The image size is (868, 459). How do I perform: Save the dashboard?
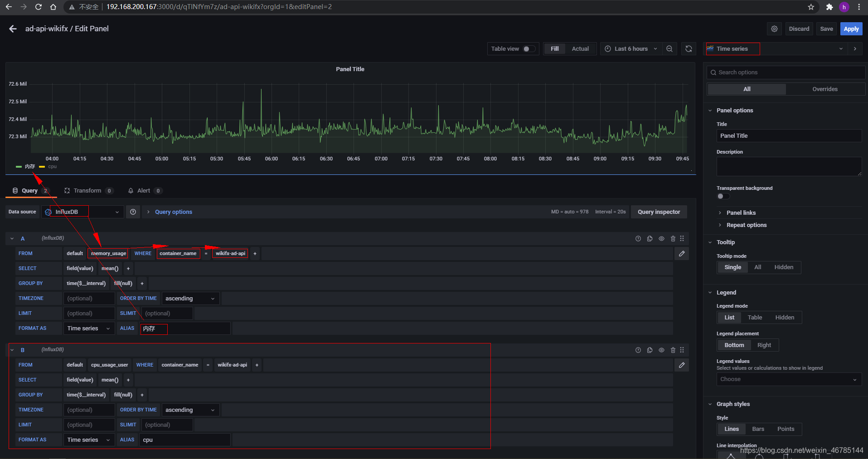point(827,29)
